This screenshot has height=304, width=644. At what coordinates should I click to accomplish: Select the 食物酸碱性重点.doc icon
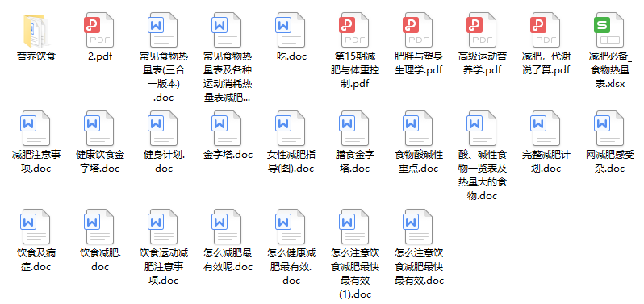click(418, 128)
